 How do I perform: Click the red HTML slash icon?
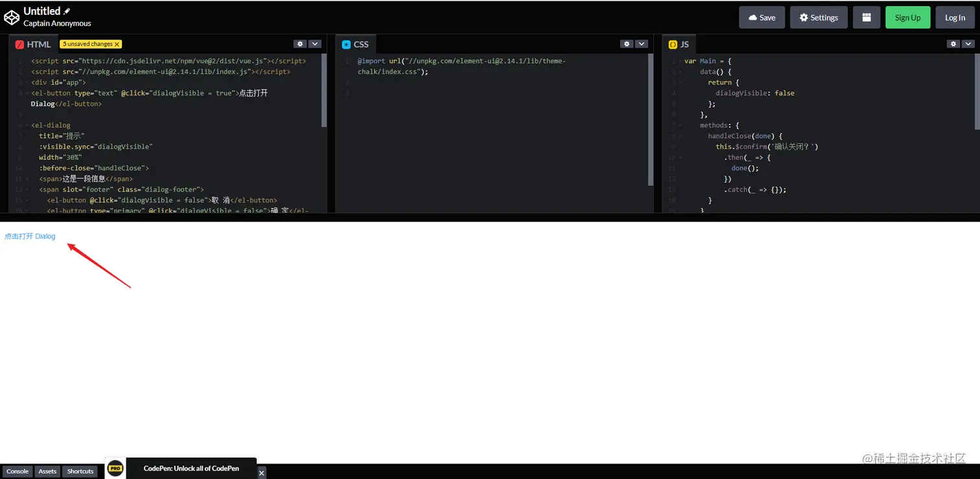19,45
